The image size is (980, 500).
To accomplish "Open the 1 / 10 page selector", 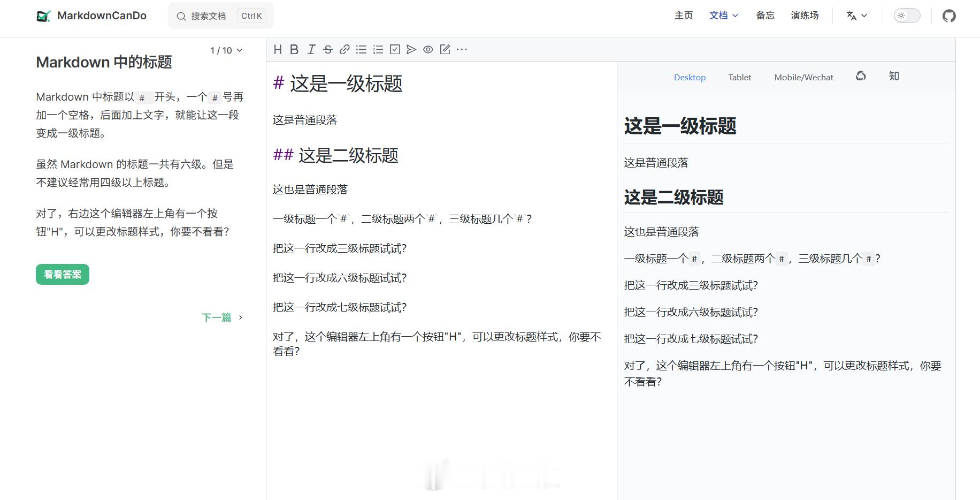I will click(x=226, y=50).
